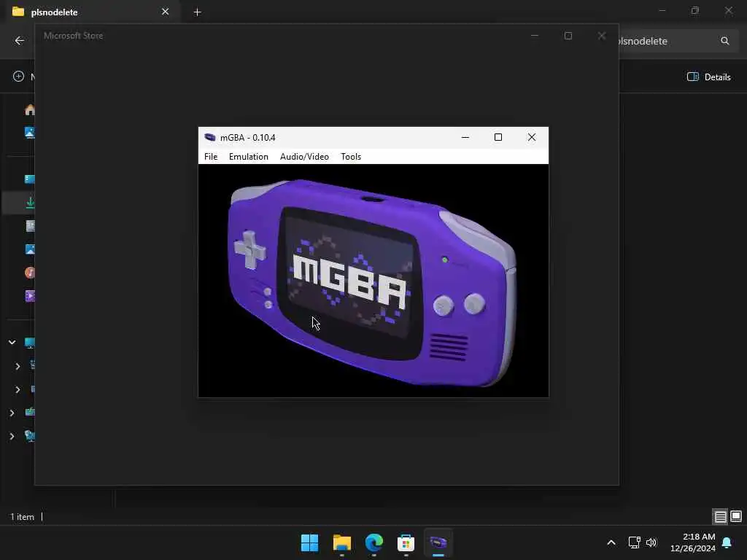Go back in File Explorer
747x560 pixels.
[x=20, y=41]
